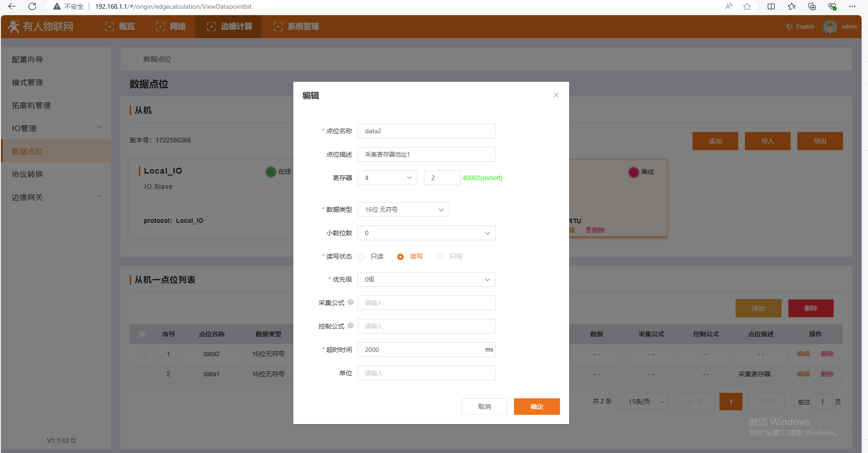This screenshot has width=868, height=453.
Task: Open the 边缘计算 top navigation tab
Action: (229, 27)
